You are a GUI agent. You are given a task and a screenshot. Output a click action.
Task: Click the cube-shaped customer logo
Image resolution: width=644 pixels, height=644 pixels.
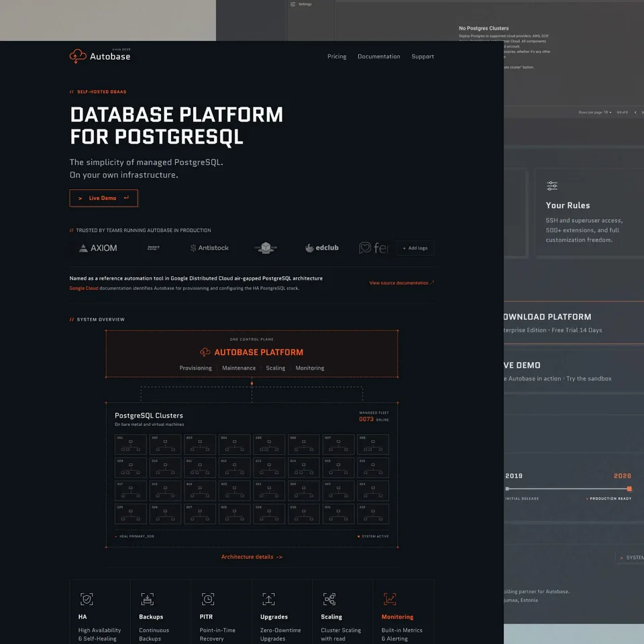pyautogui.click(x=266, y=248)
